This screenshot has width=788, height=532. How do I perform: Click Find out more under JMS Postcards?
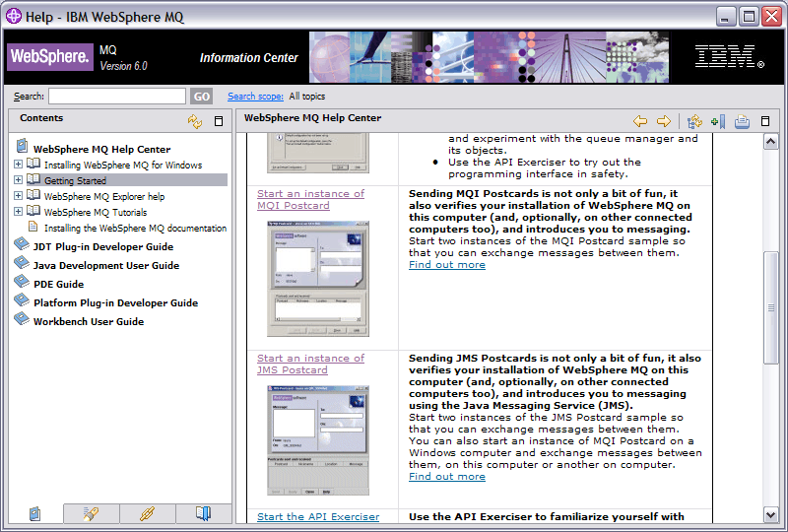pyautogui.click(x=447, y=476)
